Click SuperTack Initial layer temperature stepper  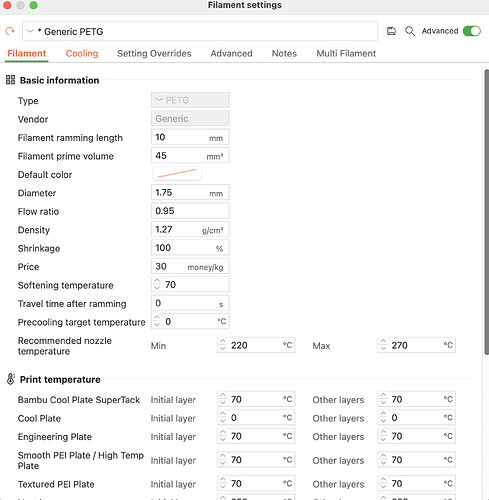(x=223, y=399)
